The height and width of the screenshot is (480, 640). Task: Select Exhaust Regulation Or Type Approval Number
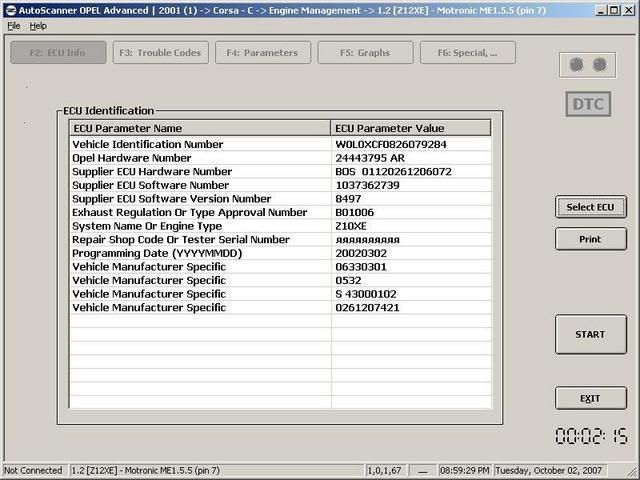pyautogui.click(x=190, y=212)
